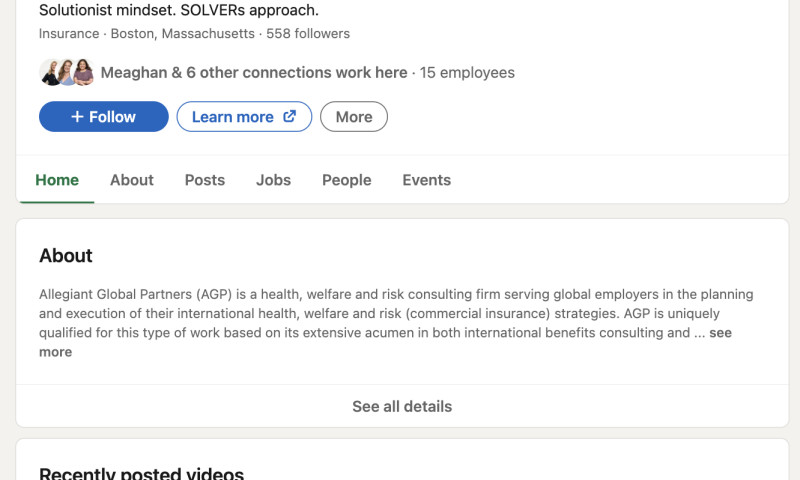Expand the About text with see more

pyautogui.click(x=720, y=333)
